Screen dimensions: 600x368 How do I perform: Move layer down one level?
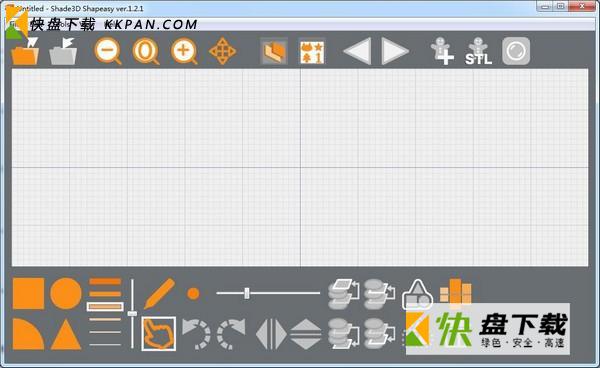380,334
